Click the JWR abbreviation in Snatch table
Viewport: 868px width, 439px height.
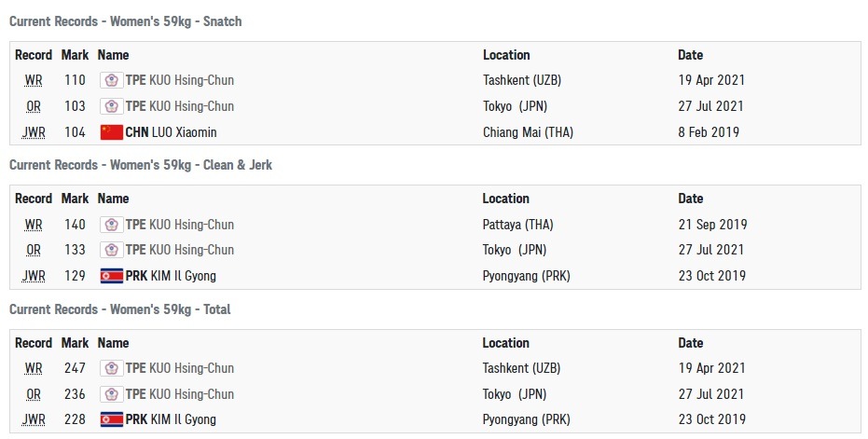34,132
